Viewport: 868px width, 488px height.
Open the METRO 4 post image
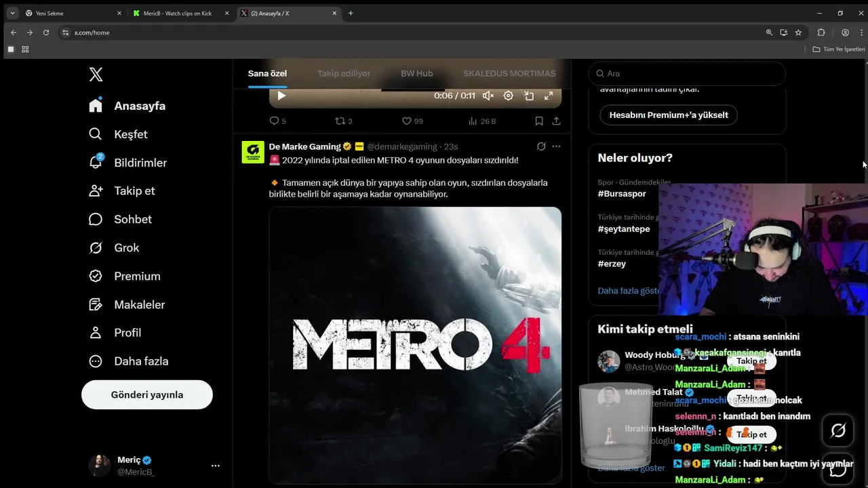[415, 345]
